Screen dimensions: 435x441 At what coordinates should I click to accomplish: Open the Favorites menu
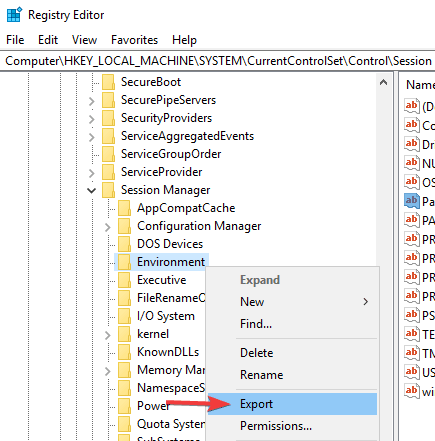(x=134, y=40)
